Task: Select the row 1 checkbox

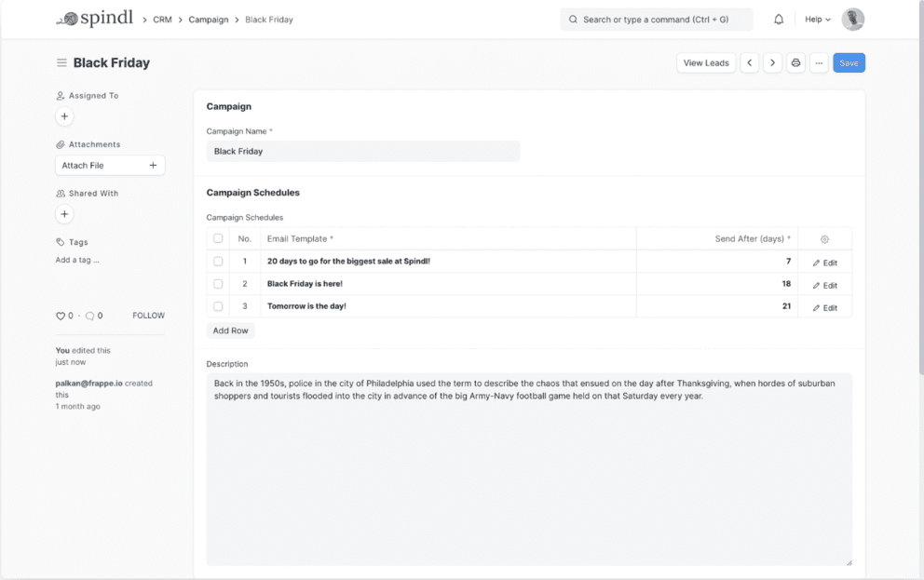Action: click(x=218, y=262)
